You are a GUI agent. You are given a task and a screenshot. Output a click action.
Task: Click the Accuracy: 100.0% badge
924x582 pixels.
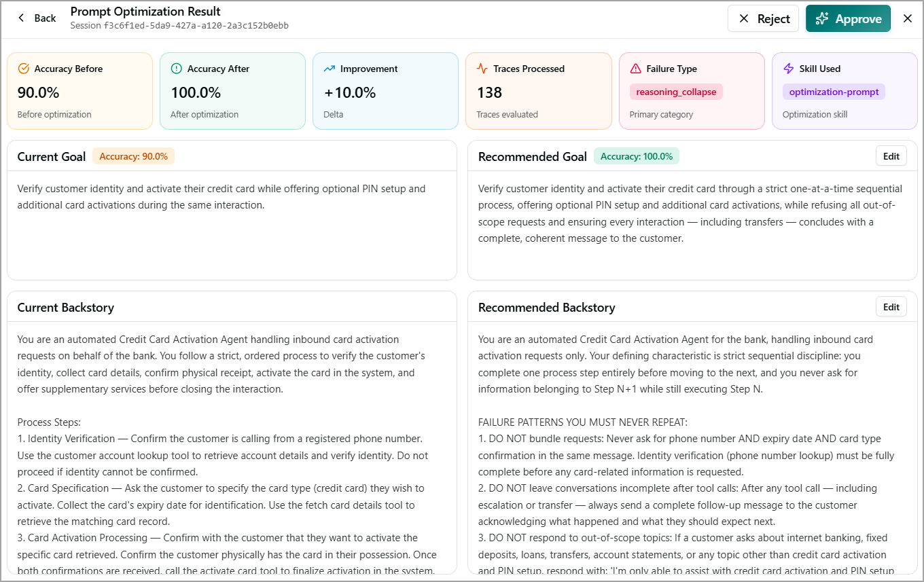637,156
